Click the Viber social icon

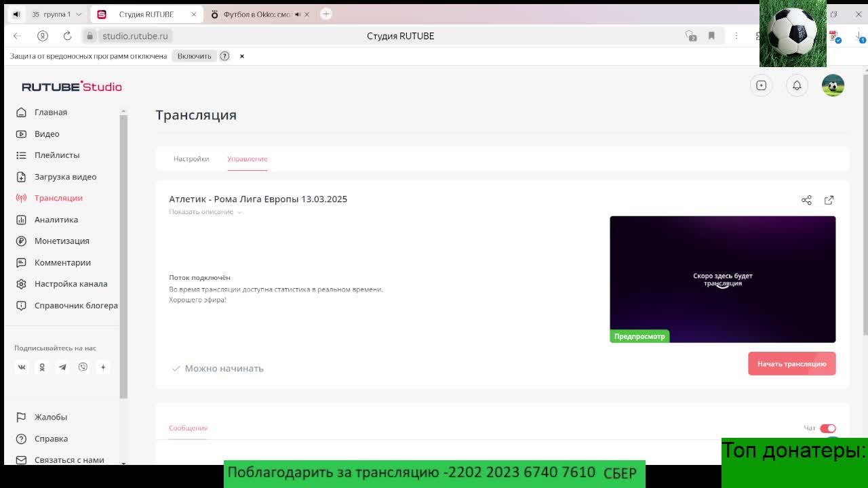pyautogui.click(x=83, y=367)
